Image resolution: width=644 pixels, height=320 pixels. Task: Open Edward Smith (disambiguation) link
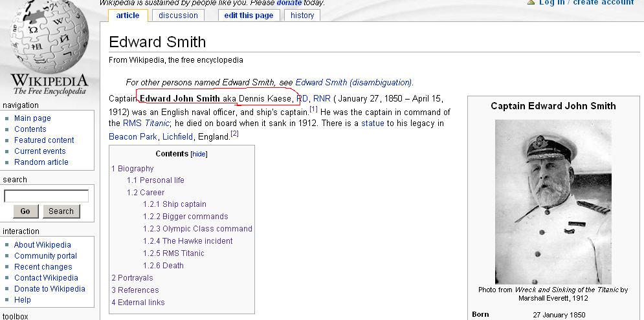[353, 83]
